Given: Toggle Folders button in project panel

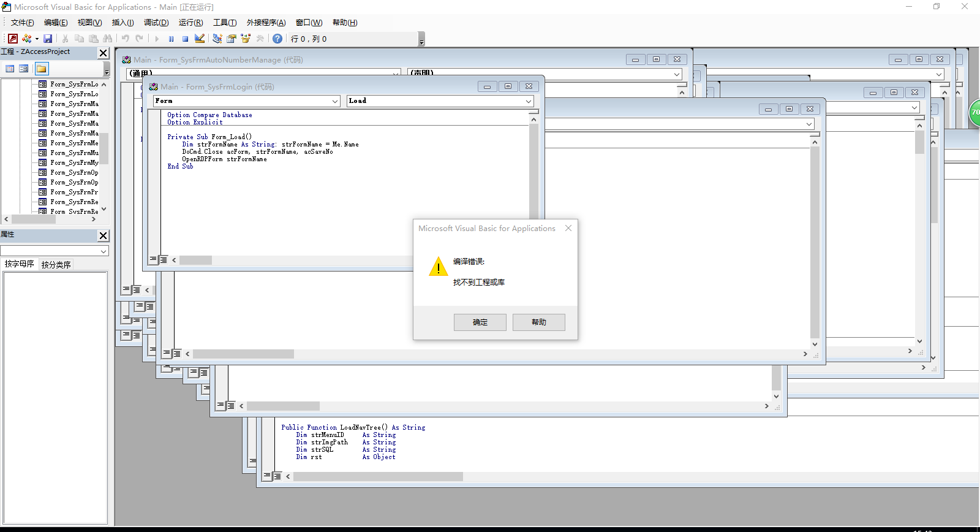Looking at the screenshot, I should pyautogui.click(x=41, y=69).
